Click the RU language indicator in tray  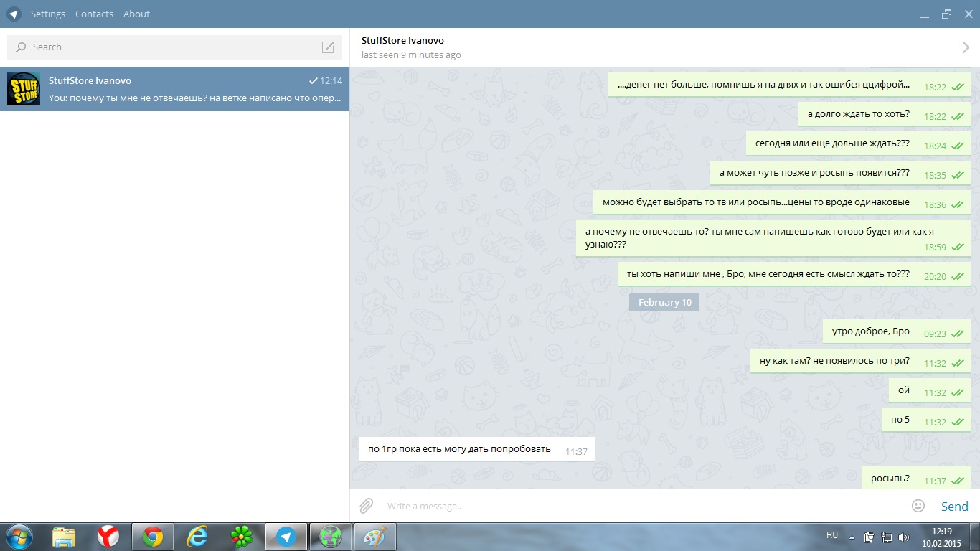[x=832, y=535]
